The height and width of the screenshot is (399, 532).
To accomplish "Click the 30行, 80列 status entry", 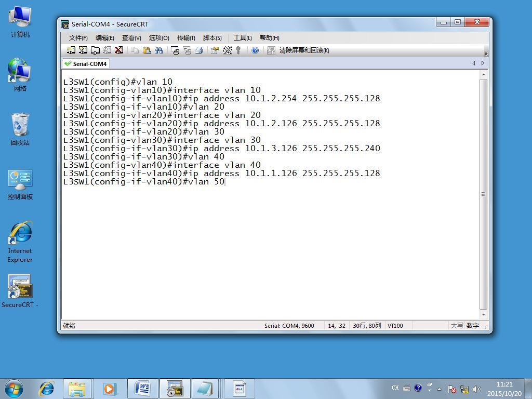I will tap(367, 326).
